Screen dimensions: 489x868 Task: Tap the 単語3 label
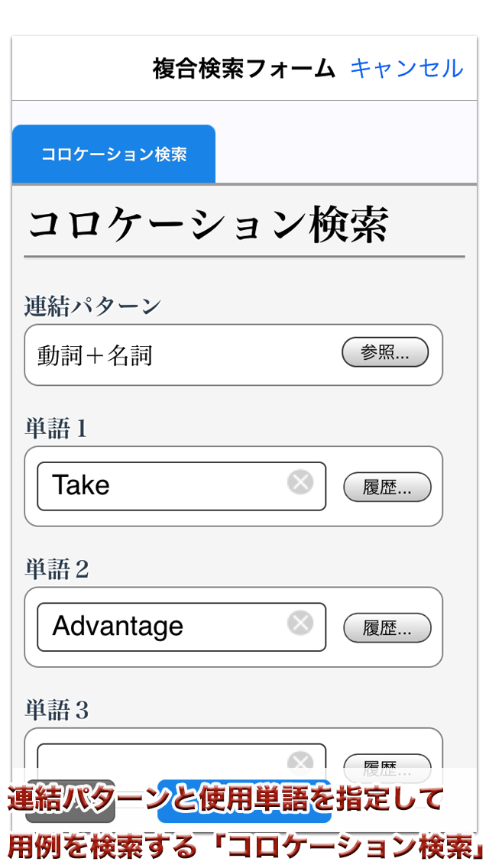(57, 711)
